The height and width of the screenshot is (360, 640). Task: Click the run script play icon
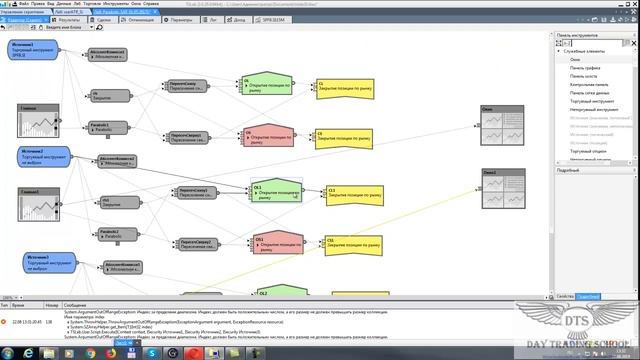tap(627, 19)
